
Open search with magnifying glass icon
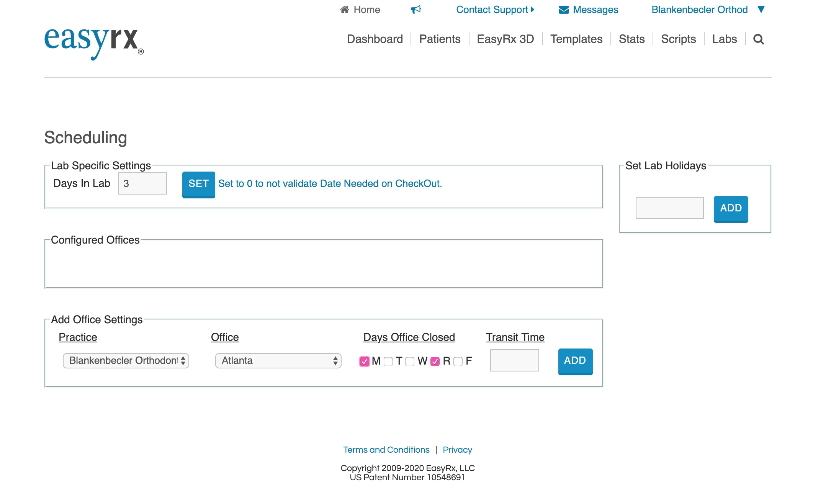[758, 39]
